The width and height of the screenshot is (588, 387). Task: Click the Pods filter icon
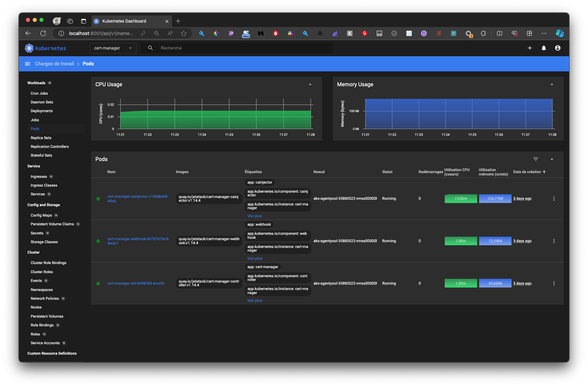(535, 159)
